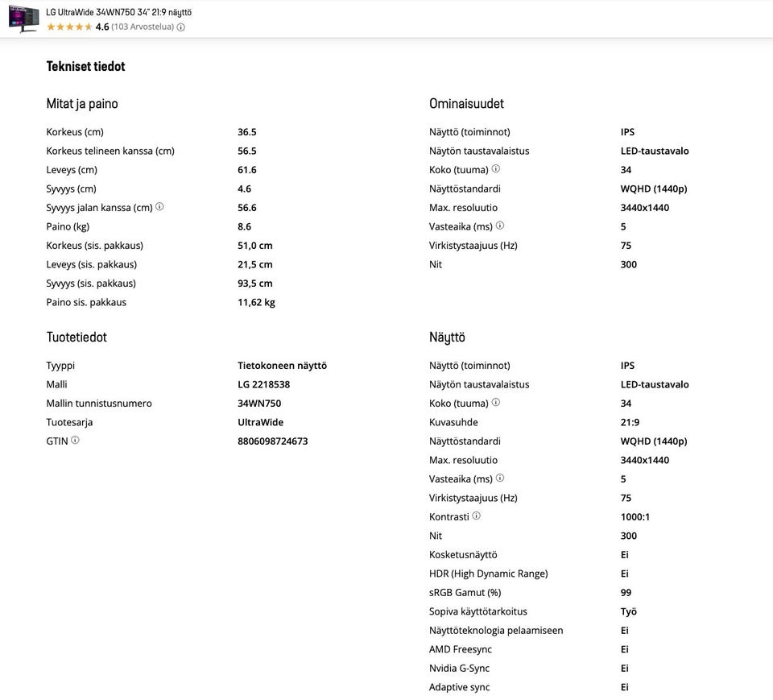Select the Tuotetiedot section heading
This screenshot has height=700, width=773.
click(x=76, y=338)
